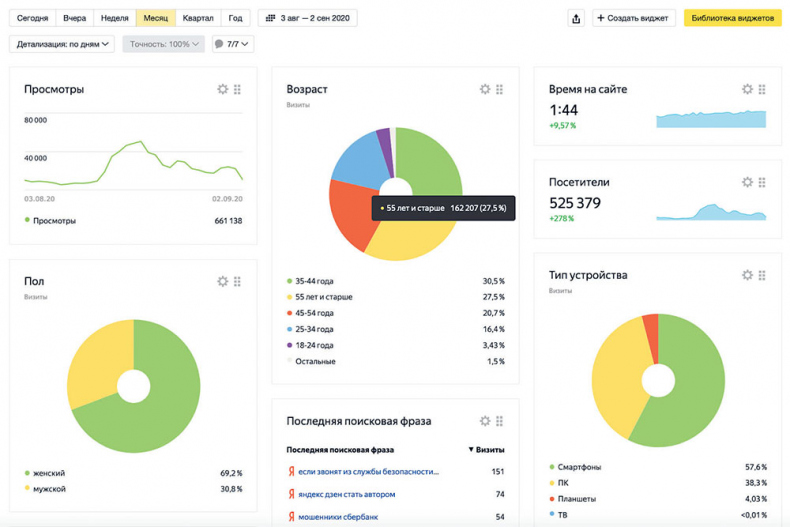The image size is (790, 527).
Task: Open Библиотека виджетов
Action: click(x=732, y=18)
